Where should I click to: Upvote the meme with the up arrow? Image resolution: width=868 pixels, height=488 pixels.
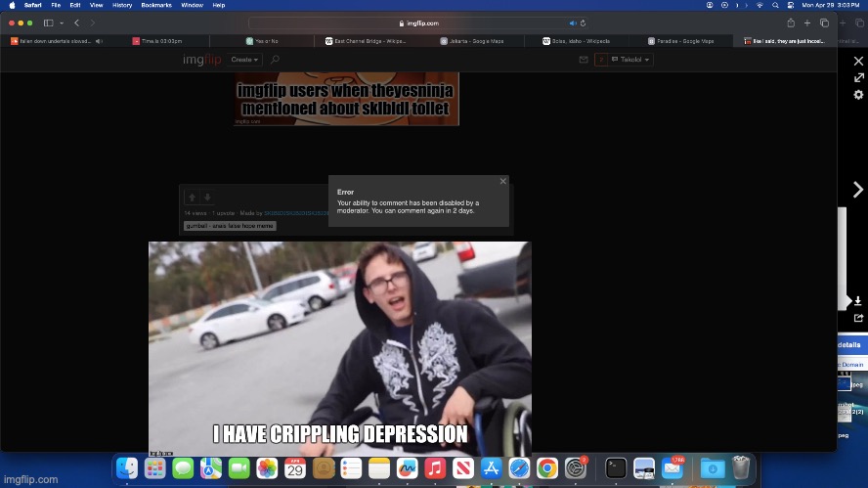click(193, 198)
